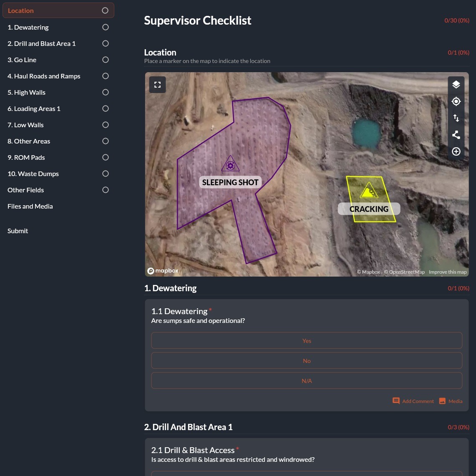Add Comment to Dewatering question
This screenshot has height=476, width=476.
point(413,401)
